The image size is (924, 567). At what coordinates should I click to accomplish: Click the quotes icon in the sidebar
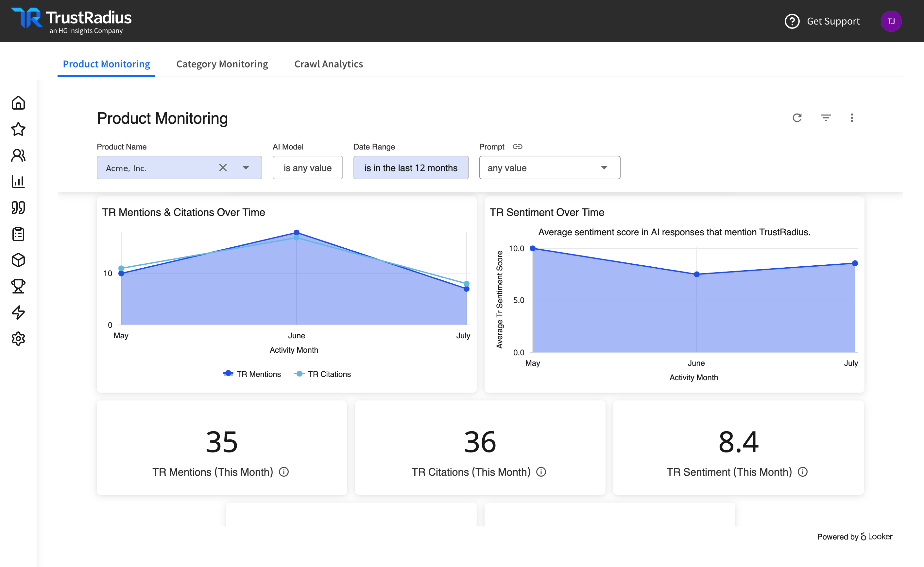18,207
